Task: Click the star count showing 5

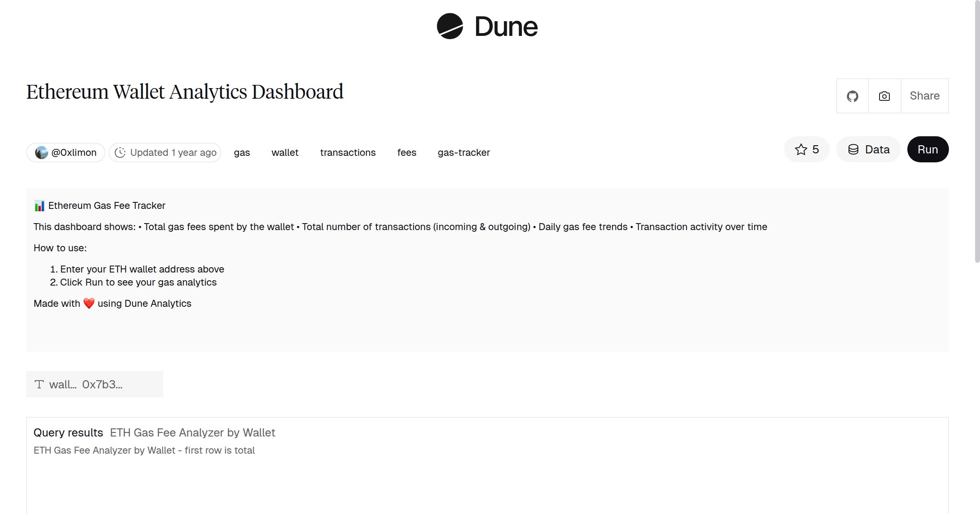Action: pos(815,149)
